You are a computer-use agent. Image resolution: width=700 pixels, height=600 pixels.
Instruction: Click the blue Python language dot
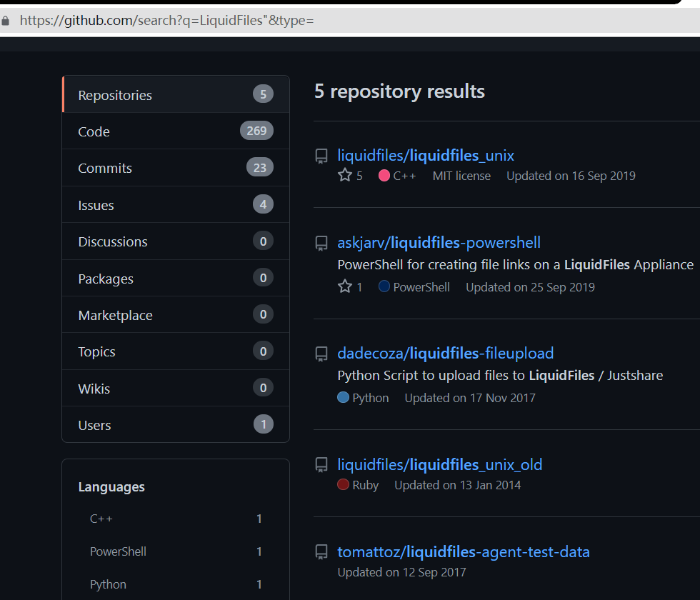point(343,397)
